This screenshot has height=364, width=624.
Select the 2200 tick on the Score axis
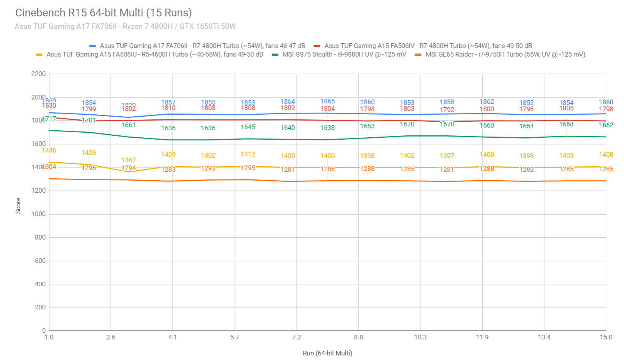click(38, 74)
